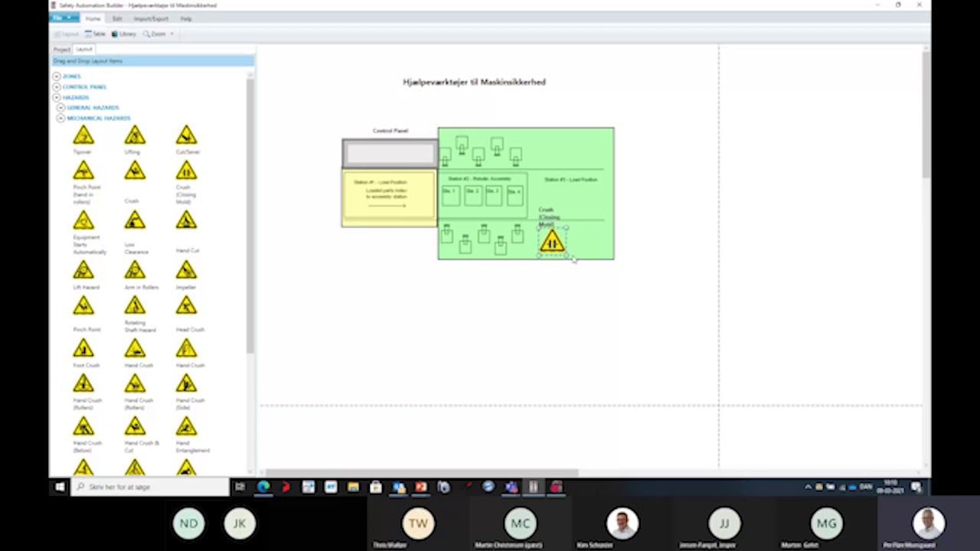Expand the ZONES section

coord(57,77)
